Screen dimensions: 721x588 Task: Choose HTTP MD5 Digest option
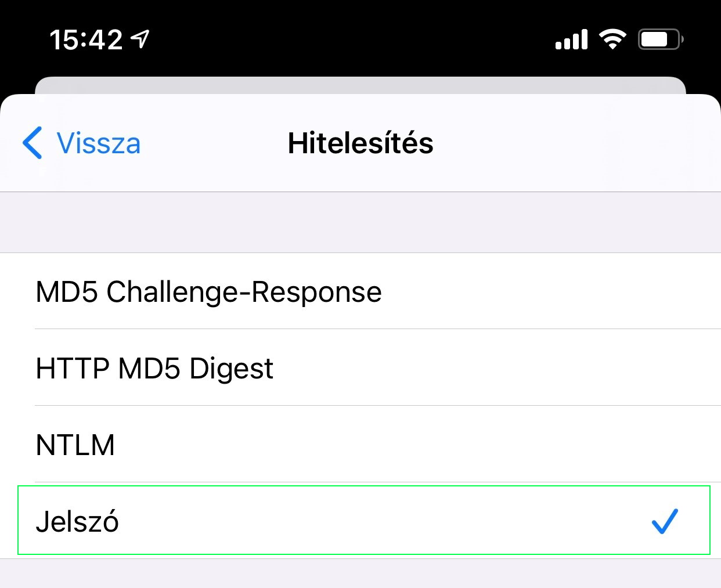[x=154, y=368]
